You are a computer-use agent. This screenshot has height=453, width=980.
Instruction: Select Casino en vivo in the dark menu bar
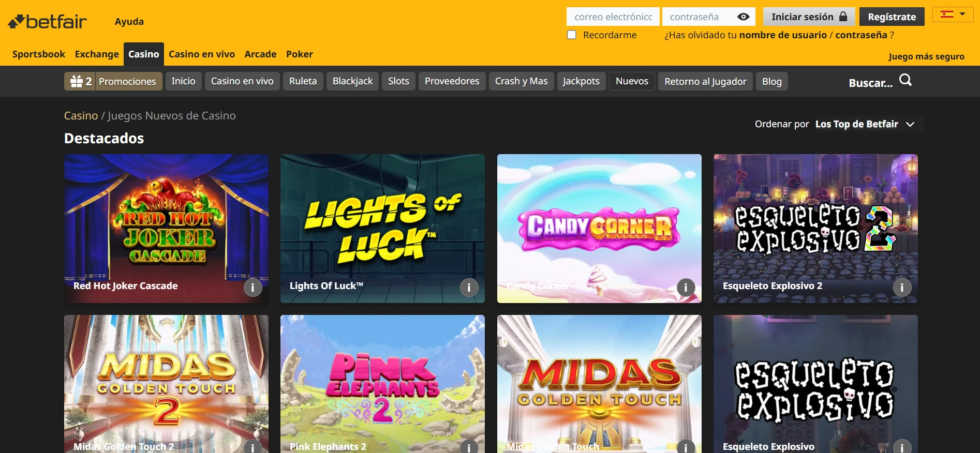[x=242, y=81]
